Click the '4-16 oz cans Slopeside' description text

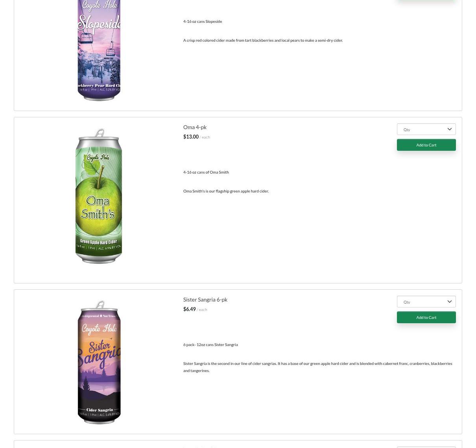pos(203,21)
